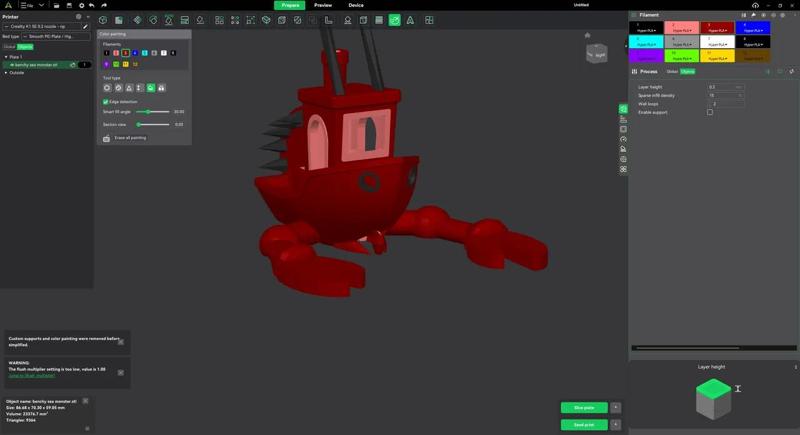Open the settings gear in title bar
This screenshot has height=435, width=800.
[81, 5]
